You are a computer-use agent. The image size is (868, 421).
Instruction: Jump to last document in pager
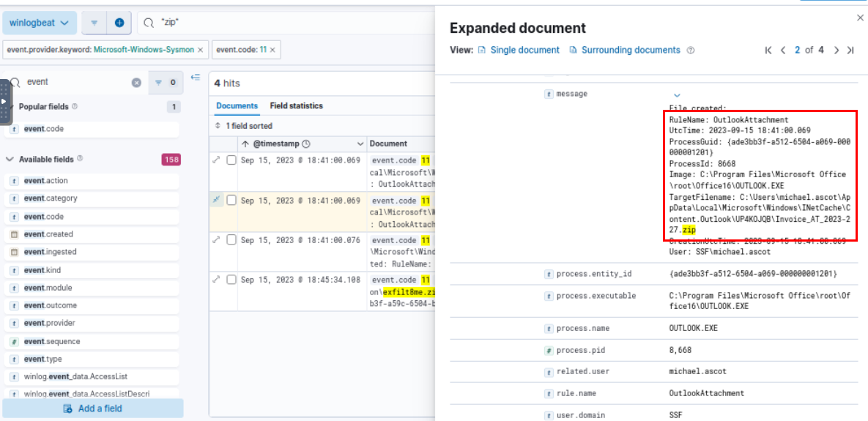(x=850, y=51)
